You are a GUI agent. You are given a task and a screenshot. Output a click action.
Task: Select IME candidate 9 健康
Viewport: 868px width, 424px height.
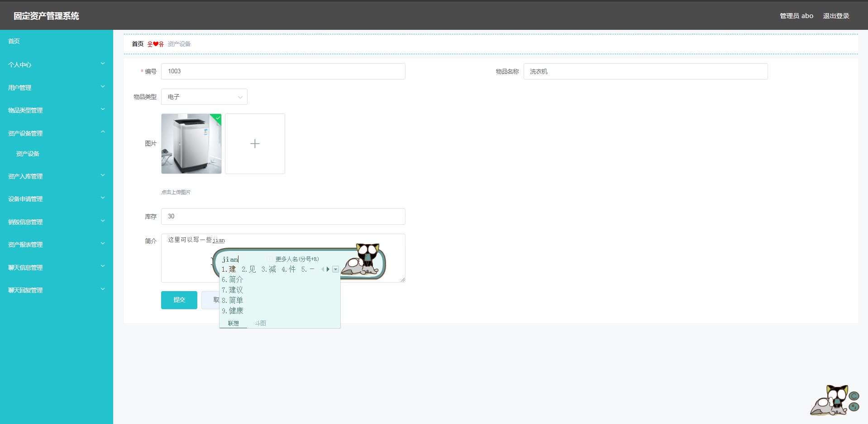(233, 311)
